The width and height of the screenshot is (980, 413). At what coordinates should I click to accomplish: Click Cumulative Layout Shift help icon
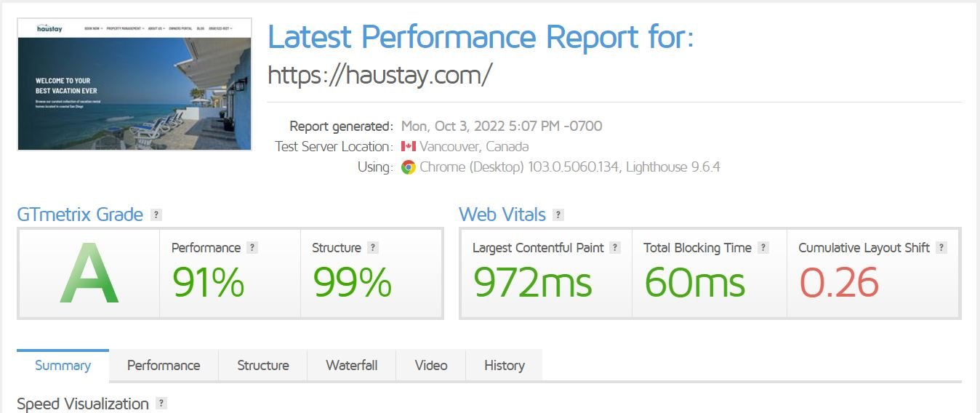(941, 248)
